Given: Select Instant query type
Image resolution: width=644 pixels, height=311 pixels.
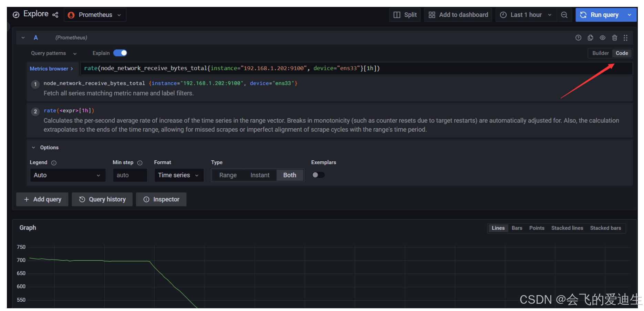Looking at the screenshot, I should point(260,175).
